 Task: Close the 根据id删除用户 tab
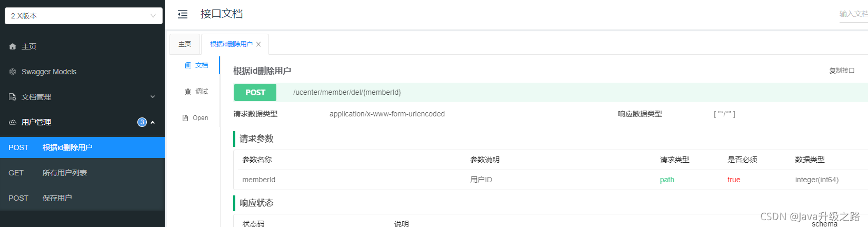point(258,44)
